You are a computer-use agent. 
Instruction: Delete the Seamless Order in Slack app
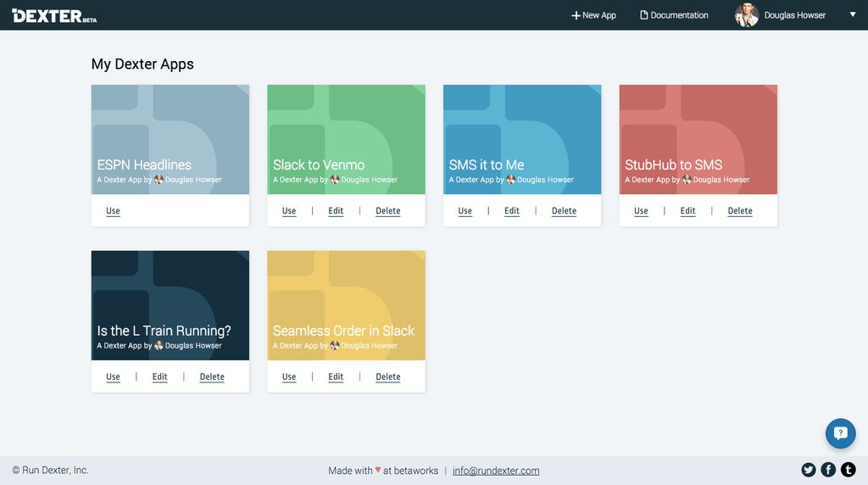point(388,377)
